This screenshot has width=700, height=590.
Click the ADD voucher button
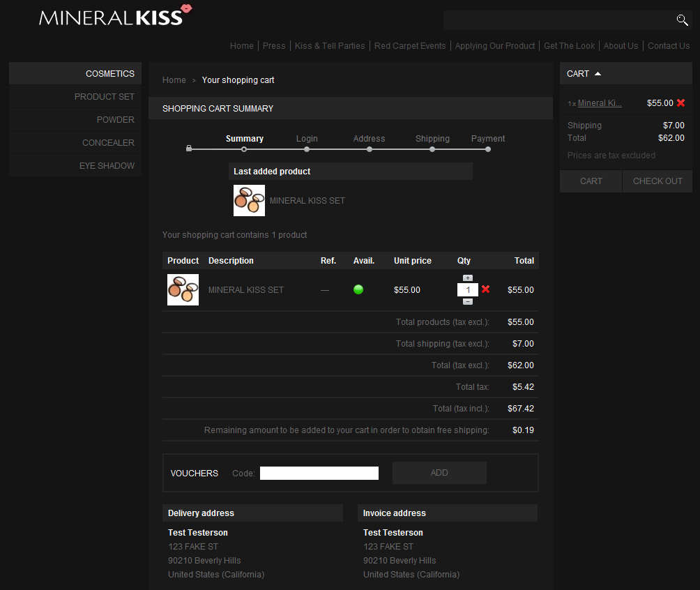439,473
